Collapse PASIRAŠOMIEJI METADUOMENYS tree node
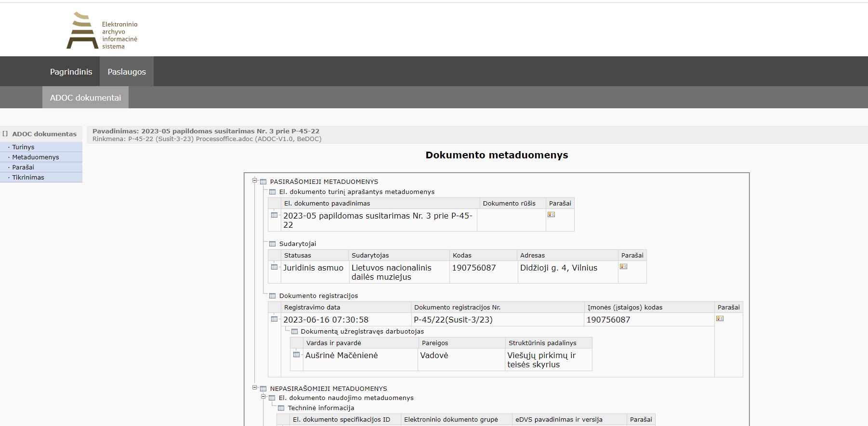Image resolution: width=868 pixels, height=426 pixels. (255, 181)
